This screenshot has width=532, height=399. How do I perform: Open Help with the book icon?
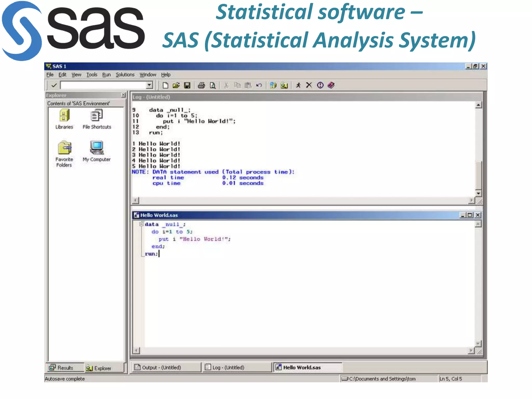click(x=331, y=85)
